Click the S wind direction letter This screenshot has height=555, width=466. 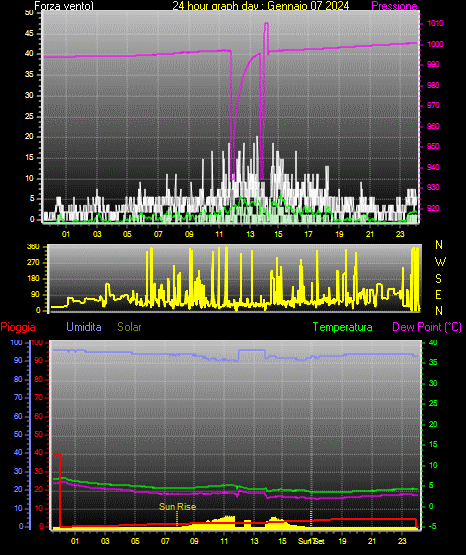[438, 279]
